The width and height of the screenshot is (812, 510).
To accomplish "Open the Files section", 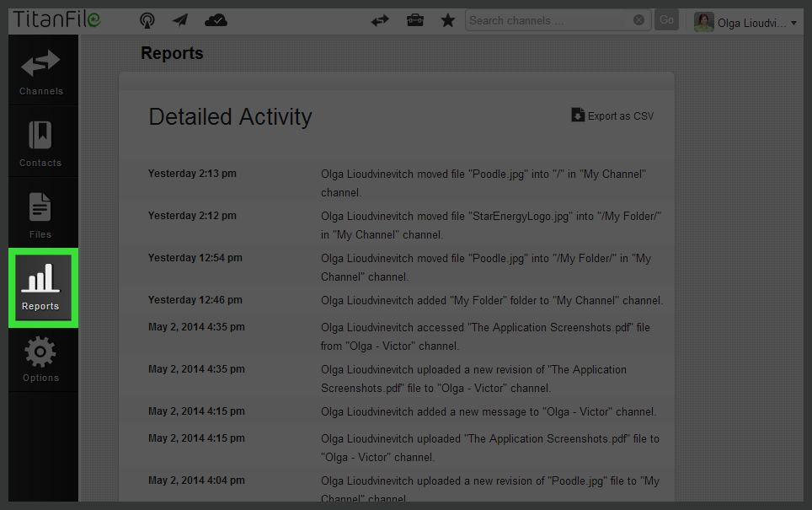I will (x=40, y=211).
